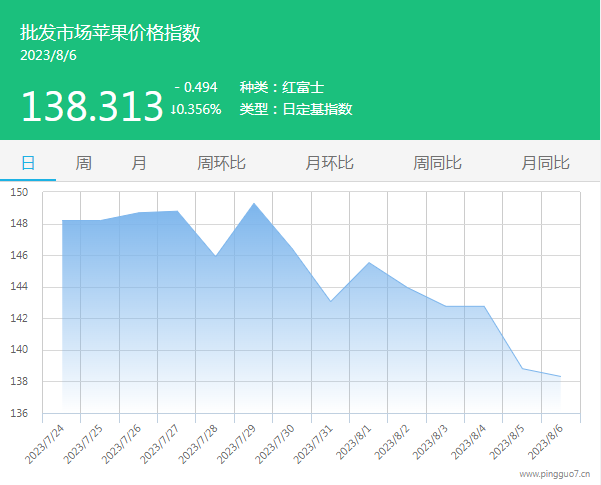This screenshot has height=485, width=601.
Task: Click the data point for 2023/7/31
Action: [331, 301]
